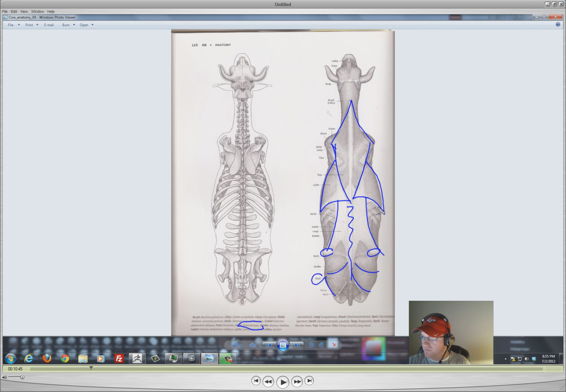Launch Firefox from taskbar
The image size is (566, 392).
(47, 358)
